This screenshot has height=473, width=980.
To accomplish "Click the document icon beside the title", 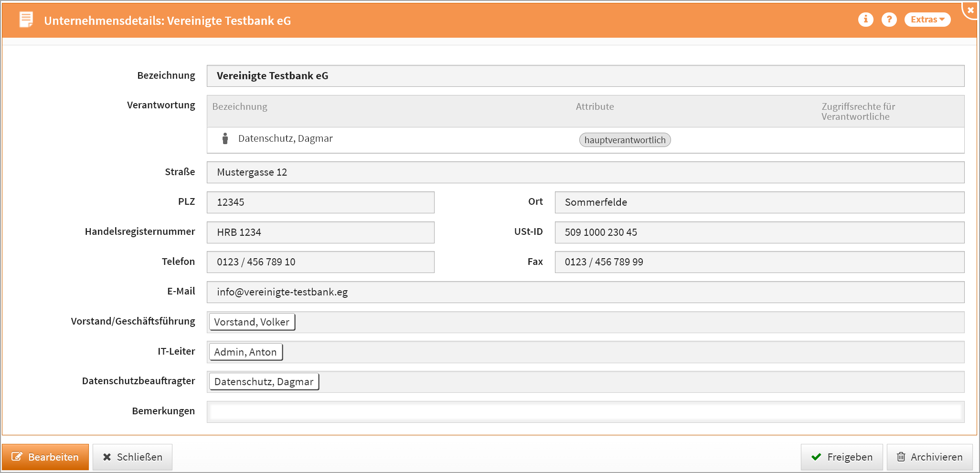I will 26,20.
